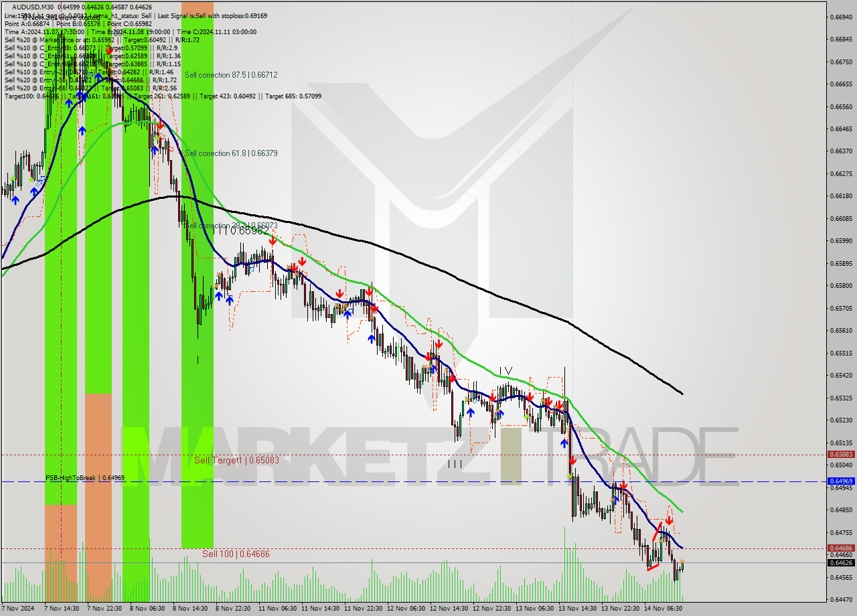Click the 0.64470 price axis label

point(841,600)
